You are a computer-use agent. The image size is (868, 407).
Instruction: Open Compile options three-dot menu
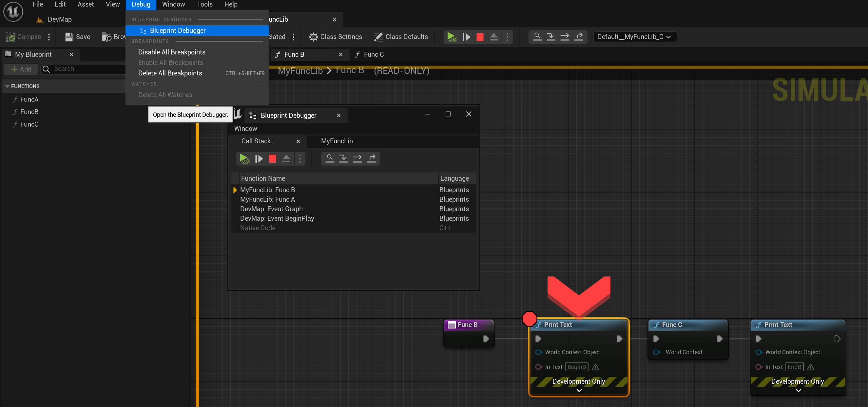point(49,37)
